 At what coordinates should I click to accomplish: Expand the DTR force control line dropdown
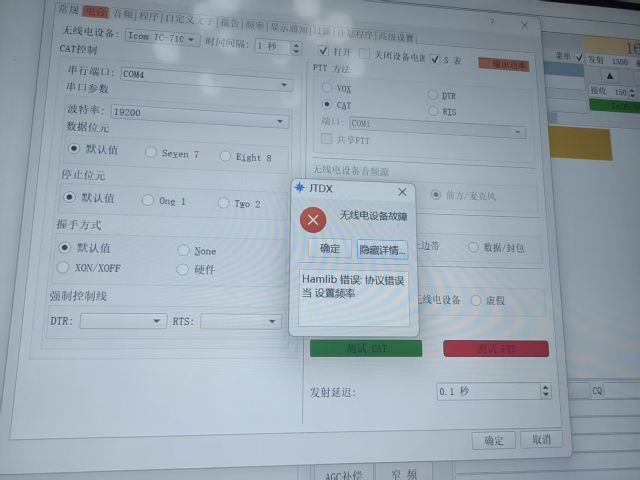123,321
